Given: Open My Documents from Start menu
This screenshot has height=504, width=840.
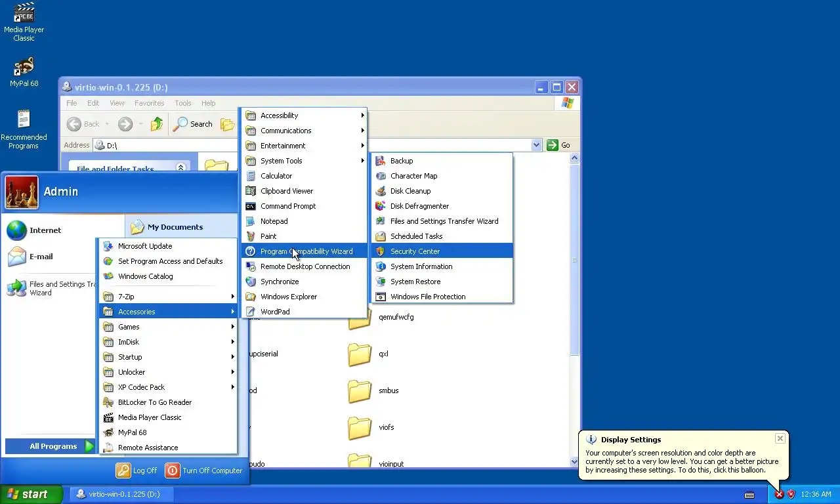Looking at the screenshot, I should point(167,227).
